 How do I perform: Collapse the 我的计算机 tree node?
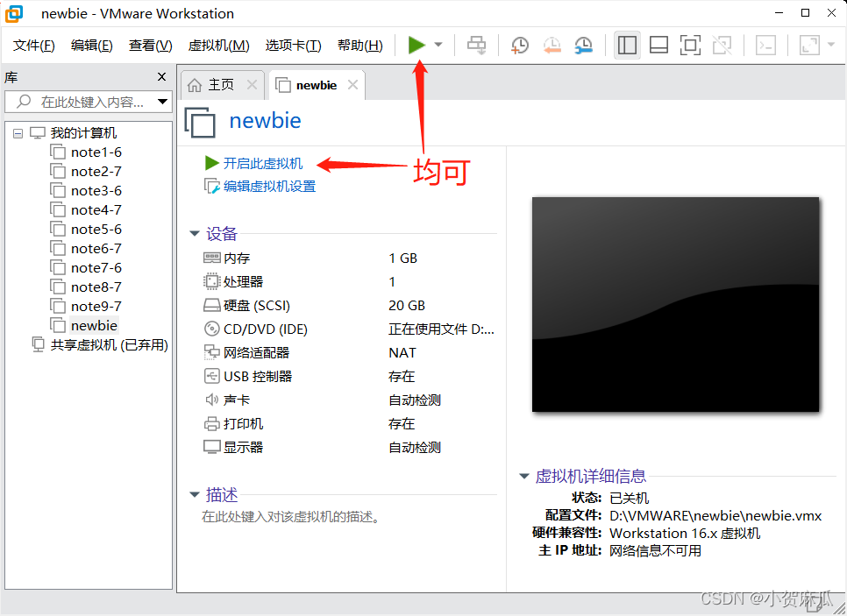click(x=19, y=132)
